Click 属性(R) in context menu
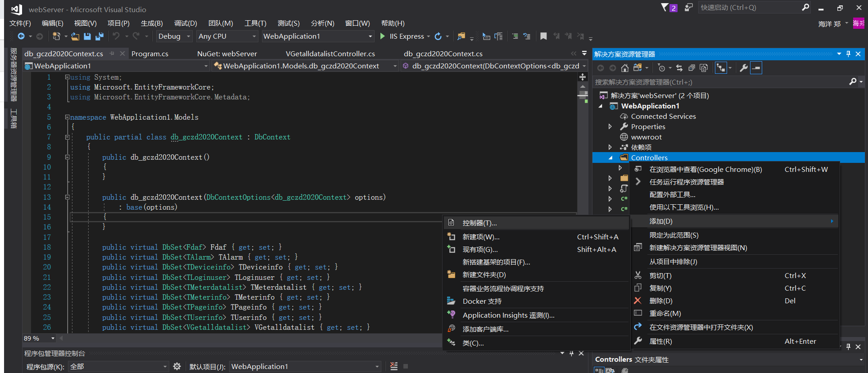 pyautogui.click(x=734, y=342)
